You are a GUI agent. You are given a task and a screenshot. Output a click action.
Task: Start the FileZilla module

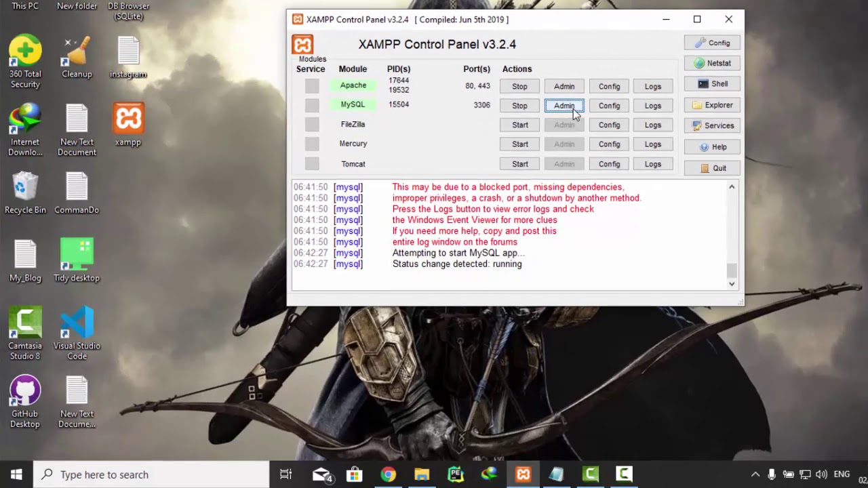point(519,125)
